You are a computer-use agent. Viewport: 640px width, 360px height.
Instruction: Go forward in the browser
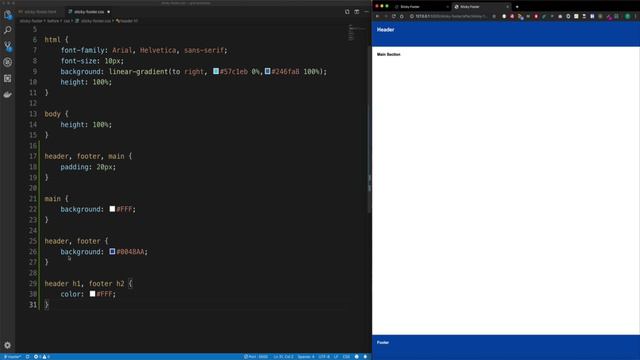[x=386, y=16]
